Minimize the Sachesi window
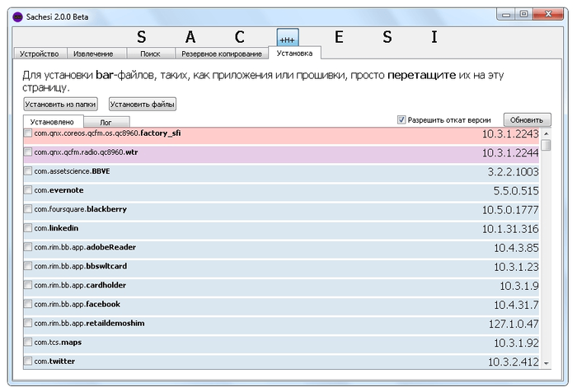577x392 pixels. tap(507, 15)
